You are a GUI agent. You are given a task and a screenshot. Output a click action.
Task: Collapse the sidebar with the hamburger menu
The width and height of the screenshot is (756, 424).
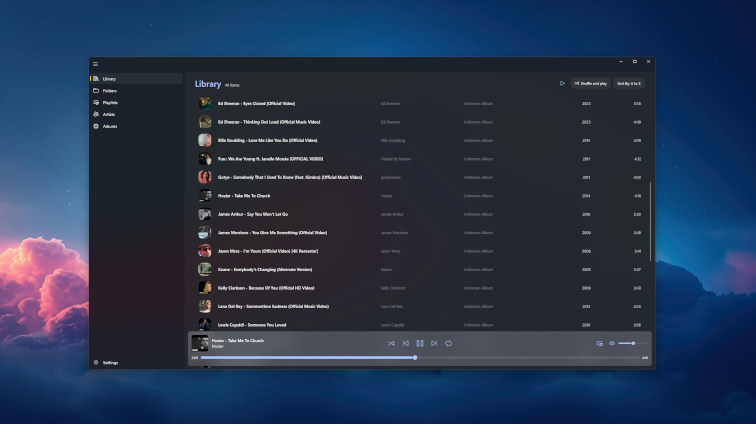pos(96,63)
